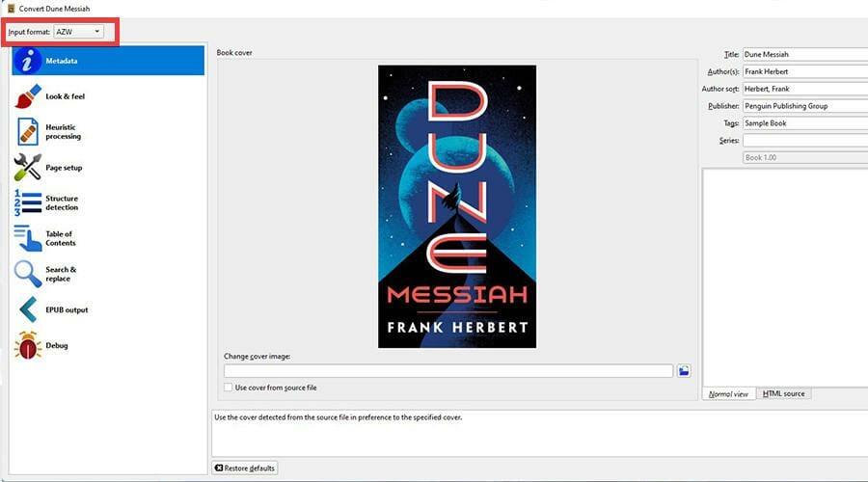The height and width of the screenshot is (482, 868).
Task: Click the Book cover group label
Action: tap(234, 53)
